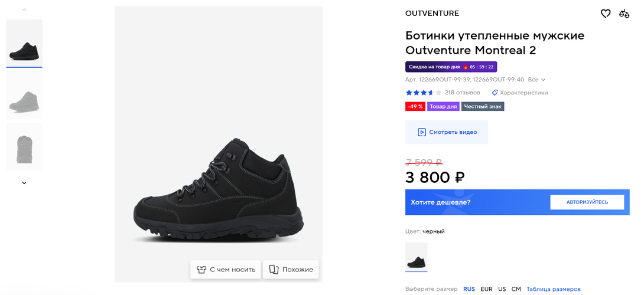Image resolution: width=644 pixels, height=295 pixels.
Task: Show next thumbnails with down chevron
Action: pyautogui.click(x=24, y=183)
